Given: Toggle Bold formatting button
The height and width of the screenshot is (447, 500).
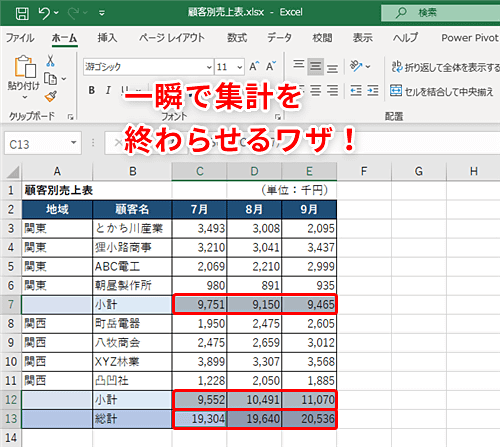Looking at the screenshot, I should pos(92,90).
